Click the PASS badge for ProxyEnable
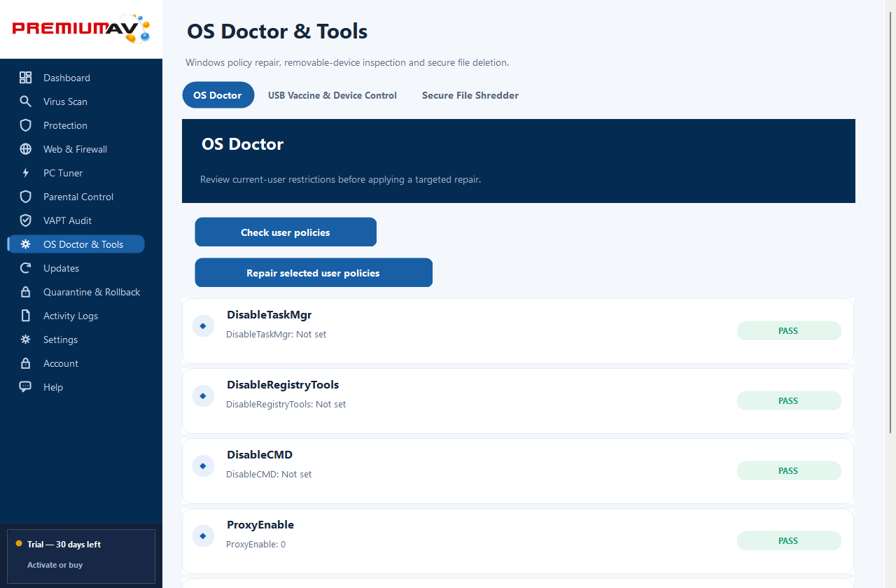The height and width of the screenshot is (588, 896). click(x=789, y=541)
